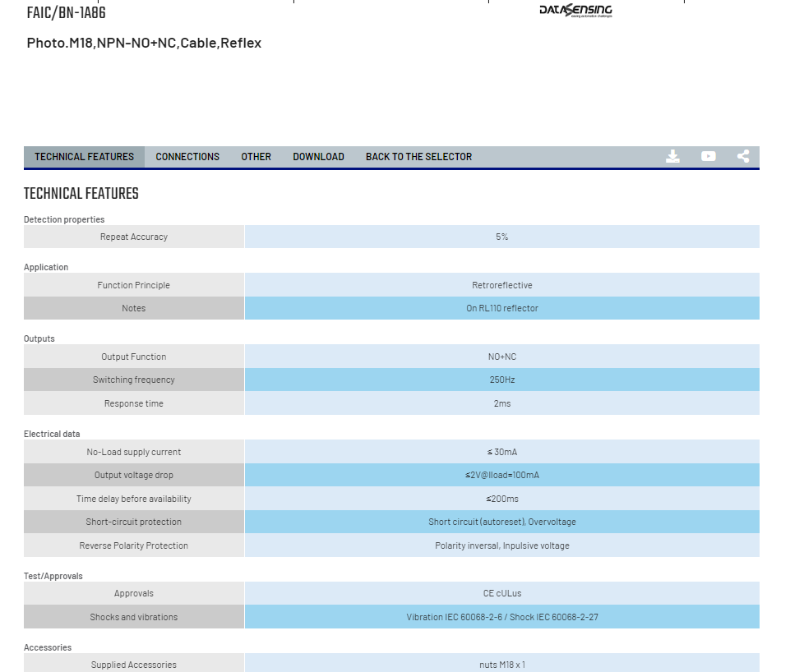This screenshot has width=790, height=672.
Task: Click the download icon in the tab bar
Action: [x=672, y=157]
